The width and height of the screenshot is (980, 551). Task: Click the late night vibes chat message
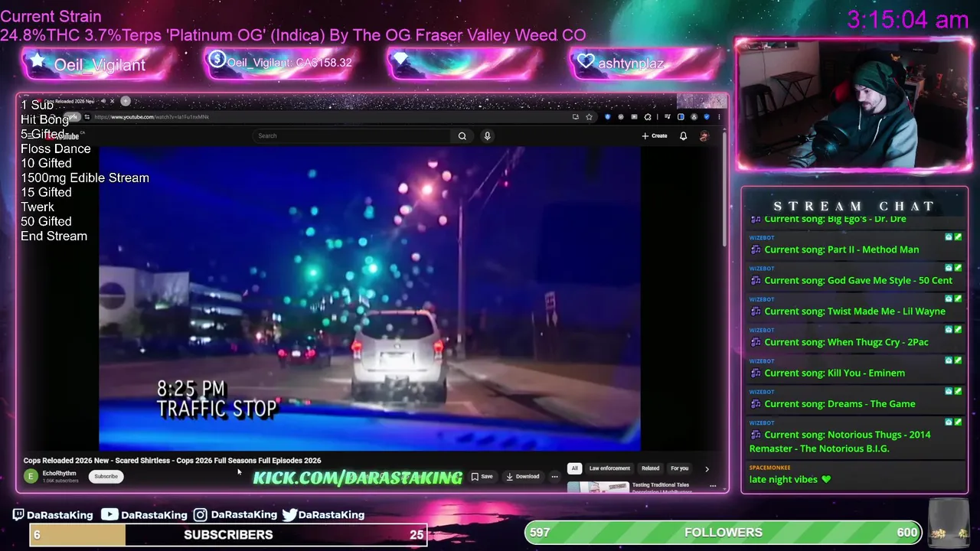click(x=790, y=479)
